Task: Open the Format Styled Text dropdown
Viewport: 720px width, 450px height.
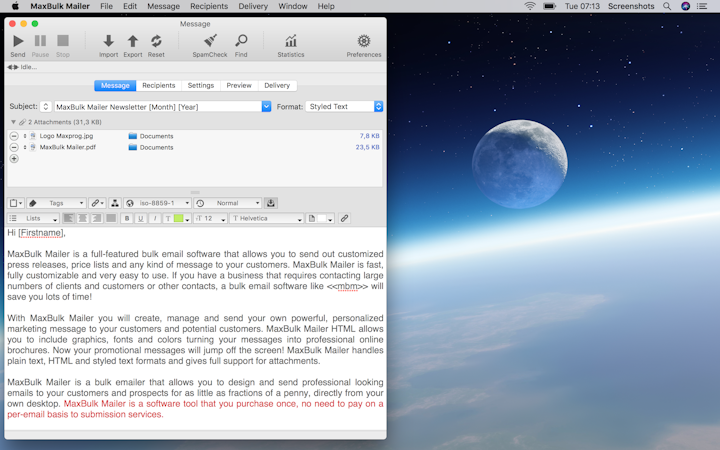Action: pos(344,107)
